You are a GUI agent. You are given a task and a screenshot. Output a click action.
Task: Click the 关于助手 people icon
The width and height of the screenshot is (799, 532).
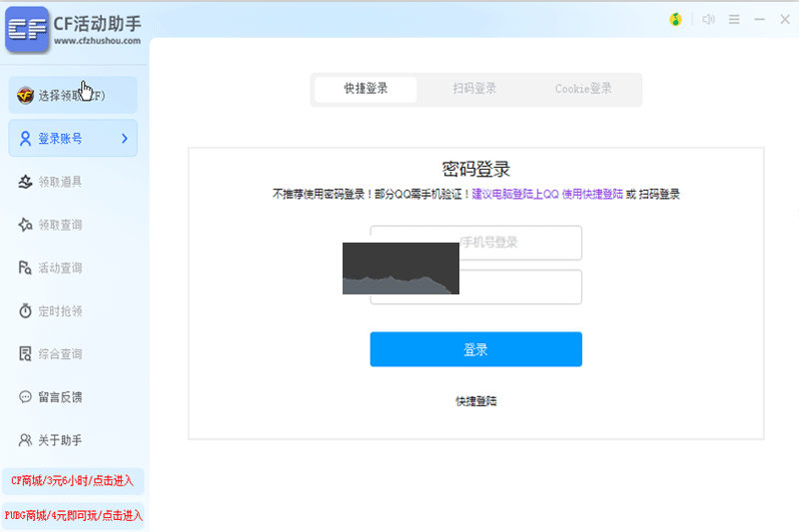pyautogui.click(x=25, y=440)
